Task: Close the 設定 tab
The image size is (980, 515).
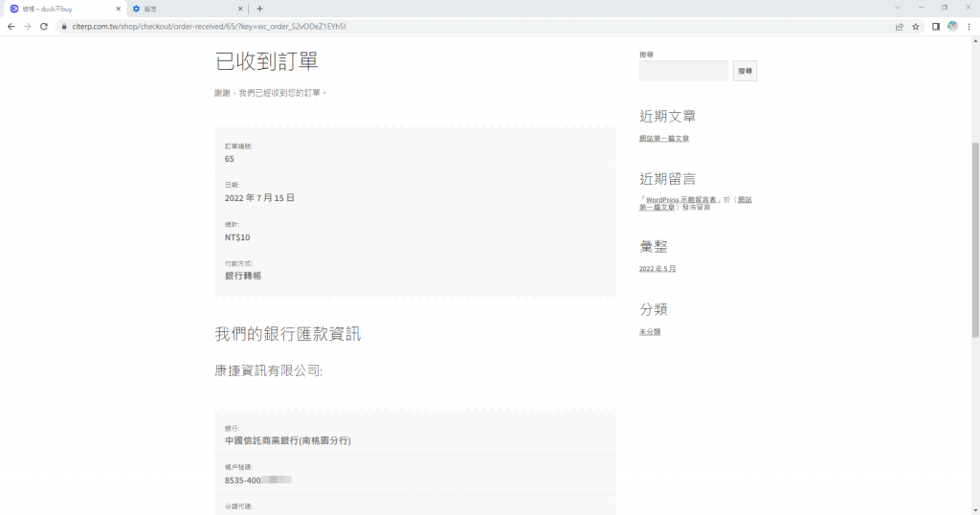Action: pos(243,9)
